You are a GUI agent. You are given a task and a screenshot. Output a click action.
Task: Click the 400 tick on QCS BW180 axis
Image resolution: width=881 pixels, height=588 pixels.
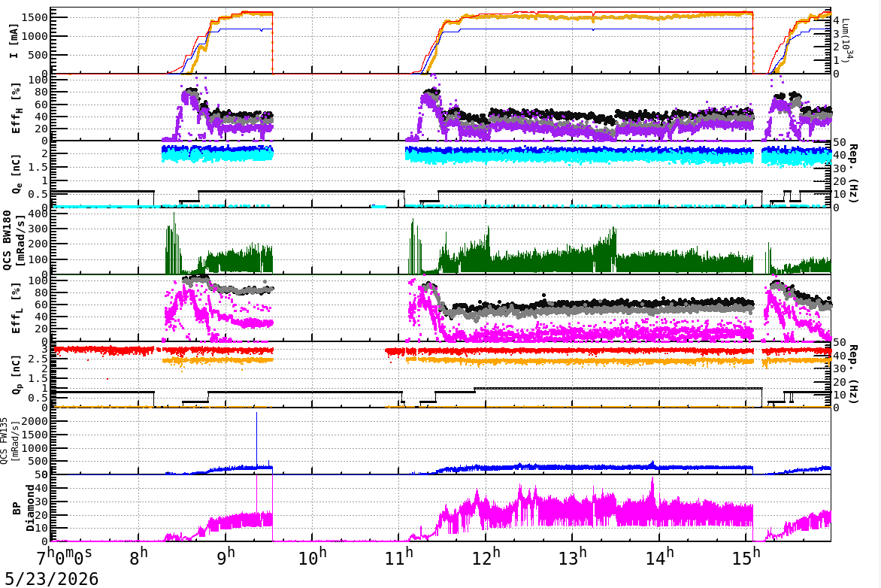pos(38,214)
